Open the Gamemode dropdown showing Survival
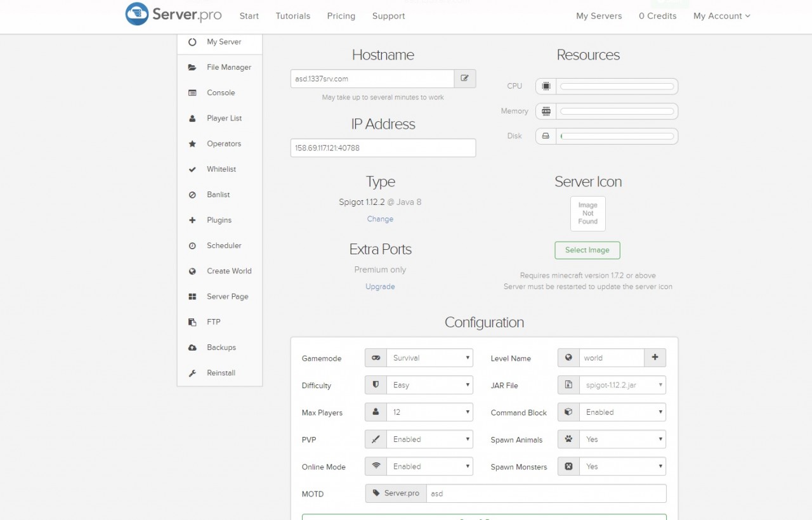The image size is (812, 520). coord(429,358)
